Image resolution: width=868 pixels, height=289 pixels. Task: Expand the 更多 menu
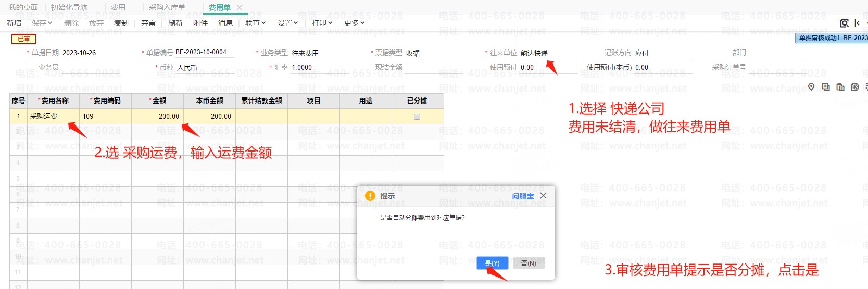click(354, 23)
